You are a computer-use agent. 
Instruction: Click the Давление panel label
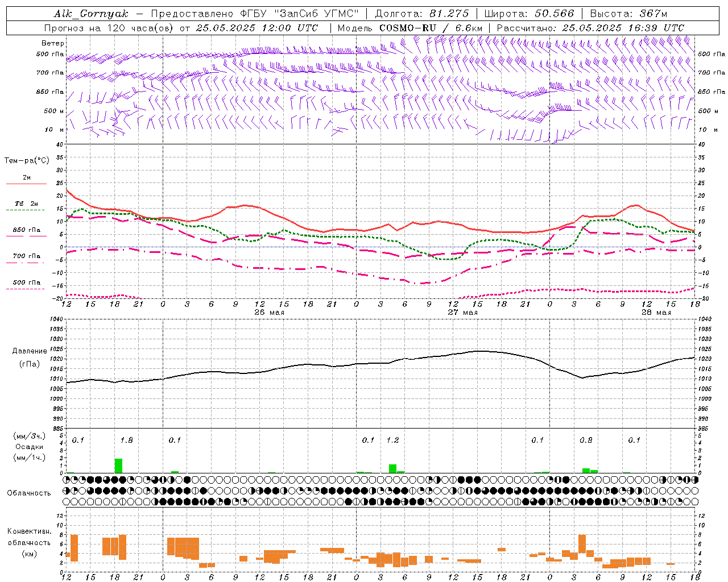point(30,351)
